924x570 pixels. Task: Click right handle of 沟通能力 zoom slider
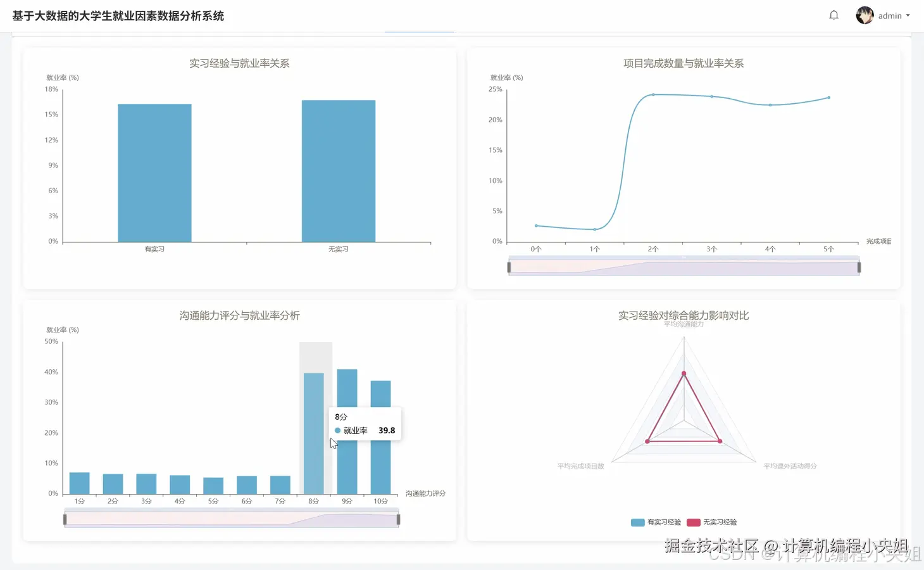pyautogui.click(x=398, y=519)
